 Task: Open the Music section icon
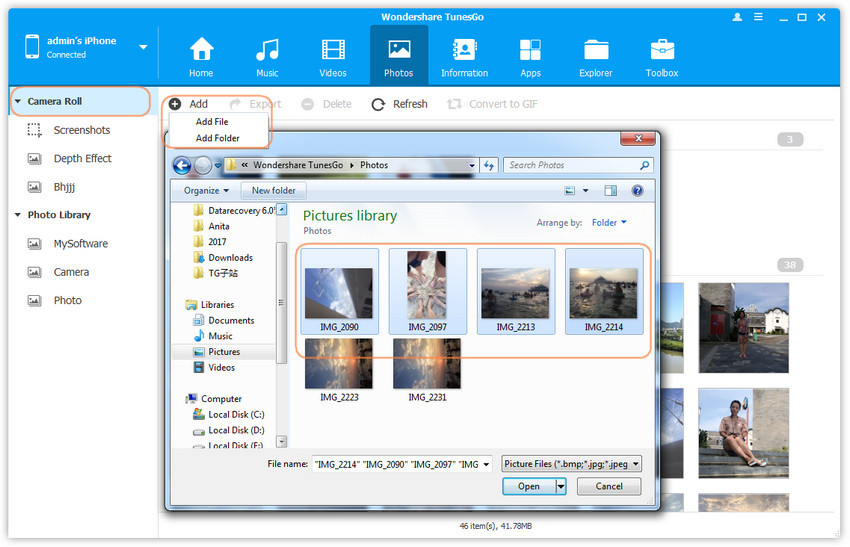tap(267, 50)
